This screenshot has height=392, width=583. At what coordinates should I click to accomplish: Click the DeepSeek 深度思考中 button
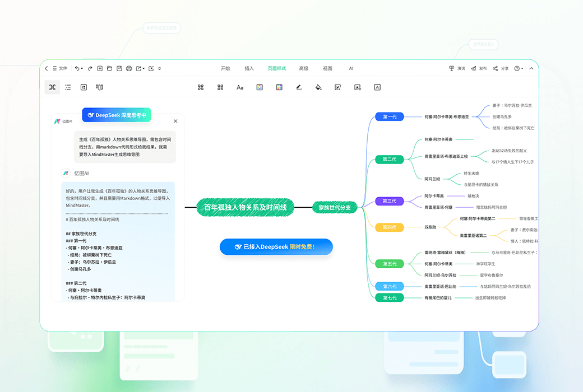point(117,115)
